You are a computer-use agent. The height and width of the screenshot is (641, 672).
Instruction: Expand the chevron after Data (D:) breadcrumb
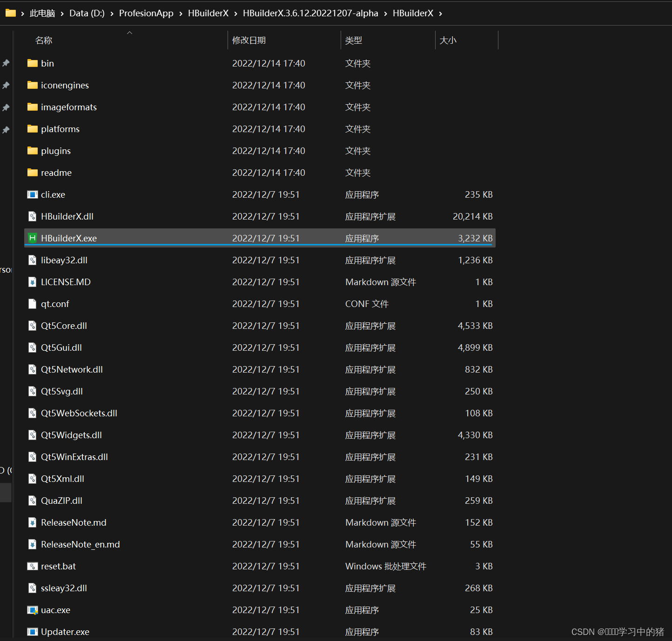click(112, 13)
